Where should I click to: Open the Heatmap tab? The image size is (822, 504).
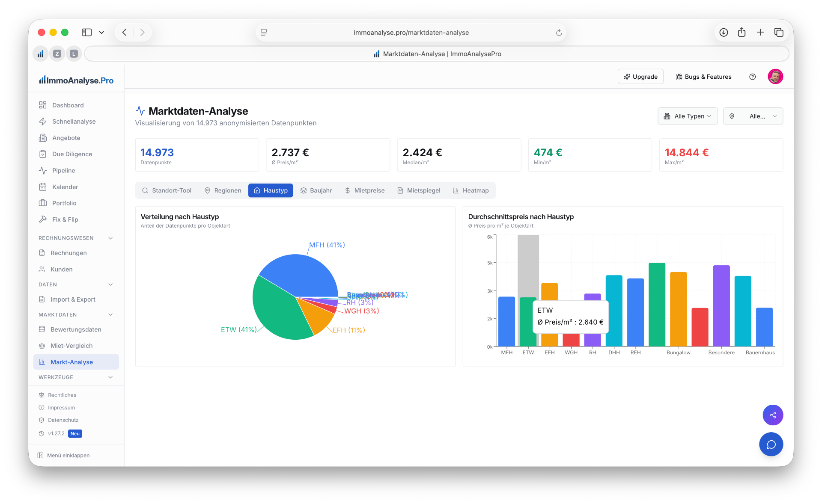(471, 190)
